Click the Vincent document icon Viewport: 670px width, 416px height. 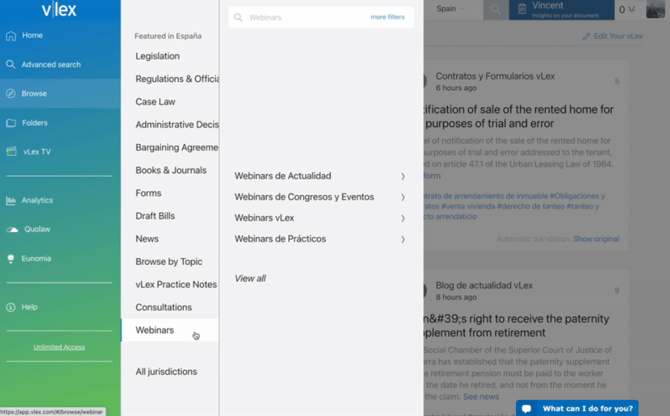point(522,9)
